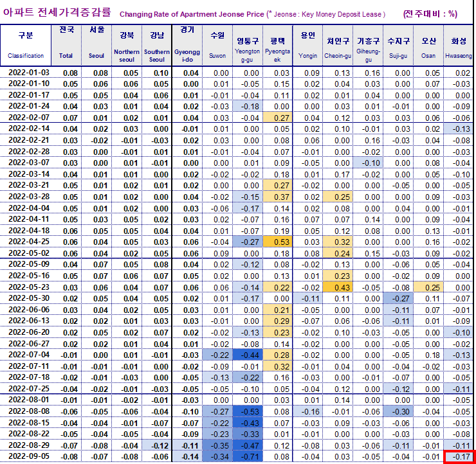Select the date cell 2022-02-07

(x=29, y=118)
